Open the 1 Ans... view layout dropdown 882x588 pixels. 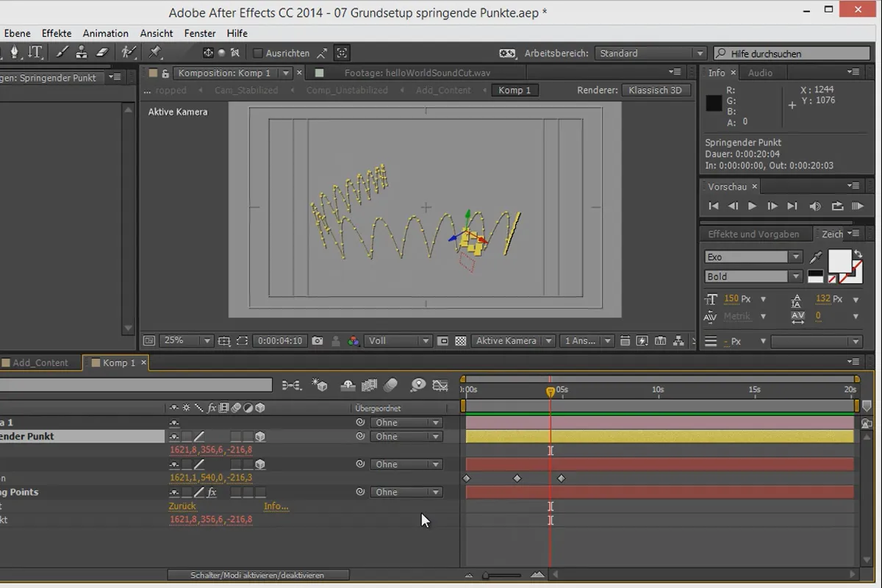[586, 341]
